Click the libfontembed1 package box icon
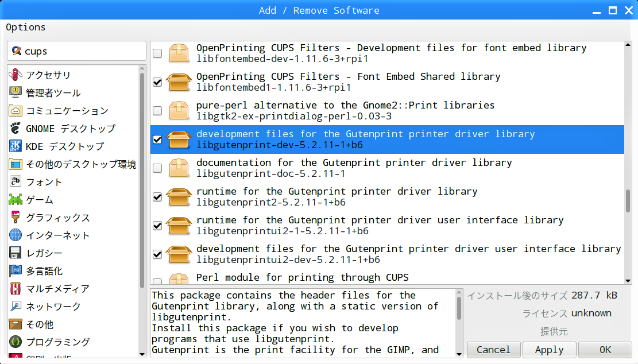This screenshot has height=364, width=638. pos(179,82)
